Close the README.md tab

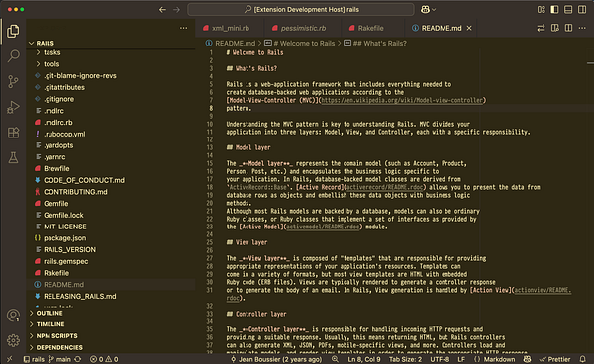(469, 28)
